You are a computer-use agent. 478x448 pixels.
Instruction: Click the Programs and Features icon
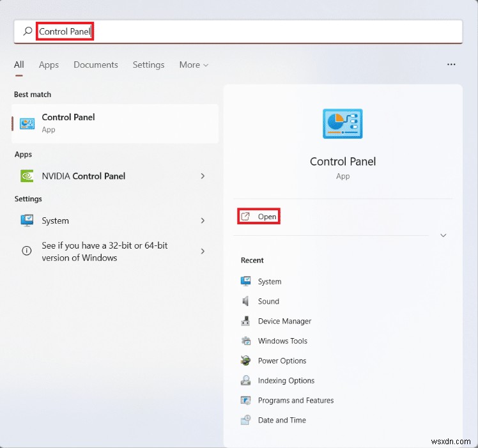pos(245,400)
